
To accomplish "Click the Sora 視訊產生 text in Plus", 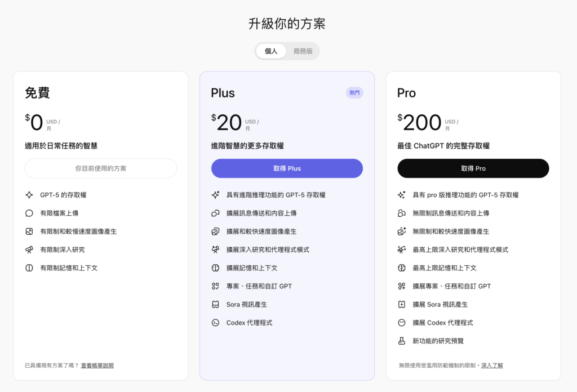I will (x=247, y=305).
